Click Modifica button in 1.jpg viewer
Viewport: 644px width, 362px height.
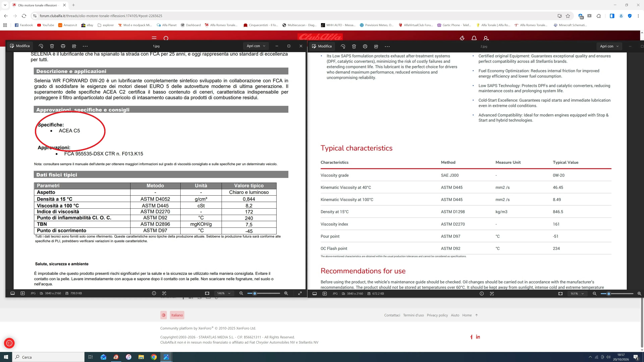click(20, 46)
